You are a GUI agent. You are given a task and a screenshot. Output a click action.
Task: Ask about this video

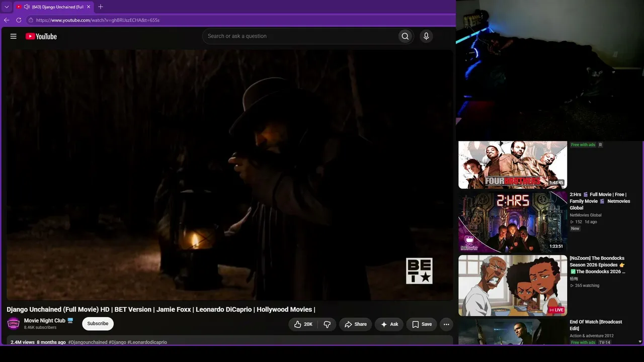click(x=389, y=324)
